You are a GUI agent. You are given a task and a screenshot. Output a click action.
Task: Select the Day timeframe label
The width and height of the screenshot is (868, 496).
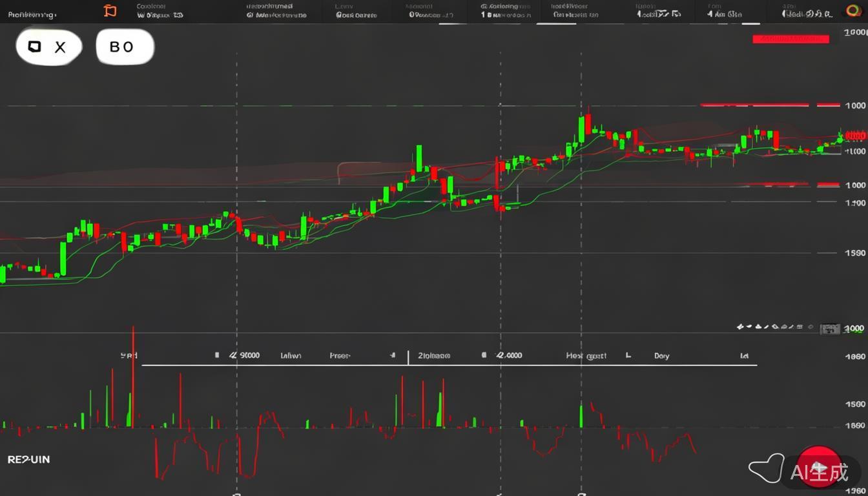661,356
